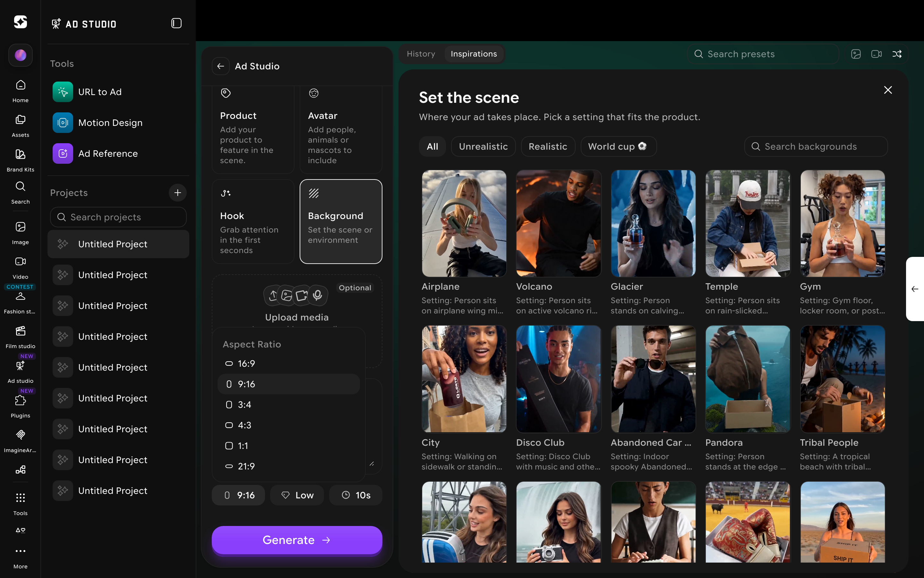Close the Set the scene panel
Viewport: 924px width, 578px height.
click(x=888, y=90)
